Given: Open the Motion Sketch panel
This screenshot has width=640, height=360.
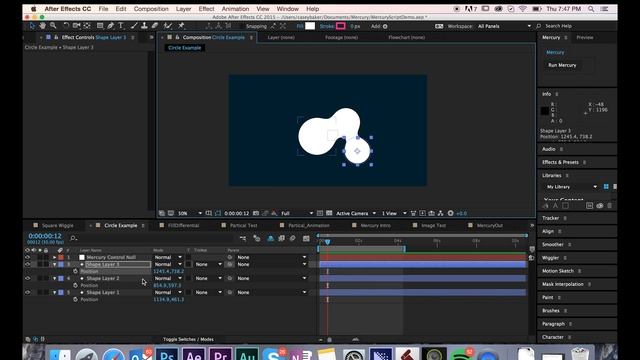Looking at the screenshot, I should (x=558, y=271).
